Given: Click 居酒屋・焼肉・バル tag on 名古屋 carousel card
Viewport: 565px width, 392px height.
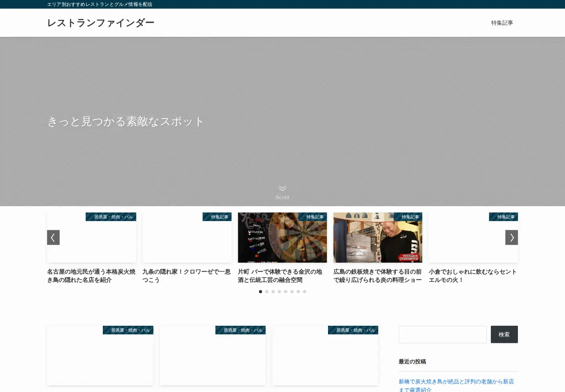Looking at the screenshot, I should coord(111,217).
